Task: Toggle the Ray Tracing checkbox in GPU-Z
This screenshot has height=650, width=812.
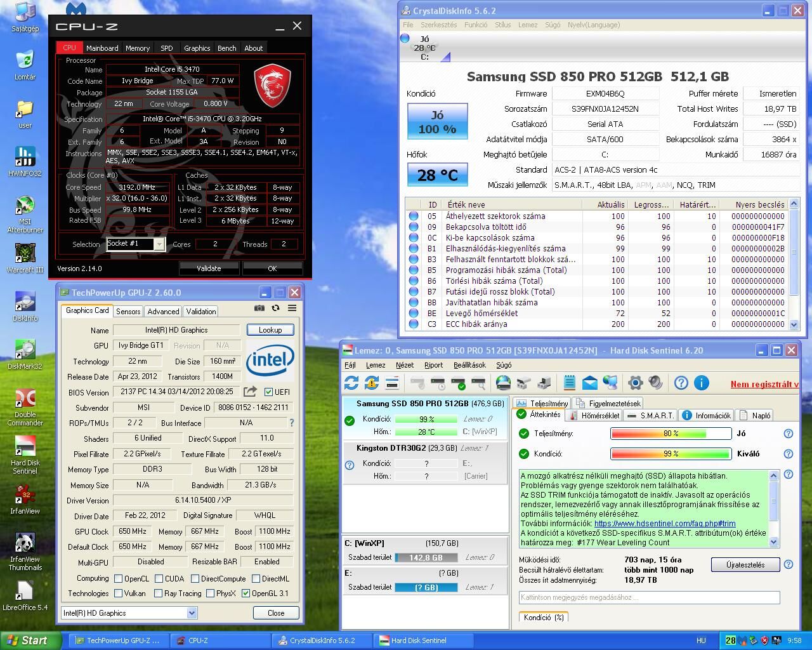Action: tap(159, 594)
